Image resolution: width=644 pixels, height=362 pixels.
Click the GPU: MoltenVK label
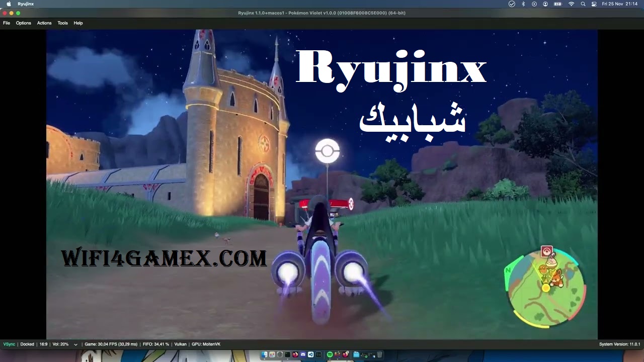tap(206, 344)
